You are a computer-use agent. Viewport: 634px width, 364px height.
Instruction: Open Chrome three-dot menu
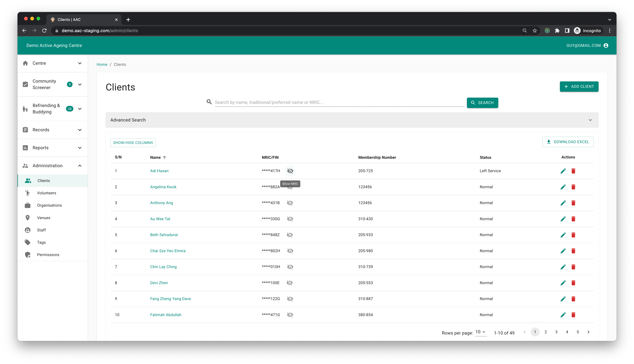click(x=610, y=31)
